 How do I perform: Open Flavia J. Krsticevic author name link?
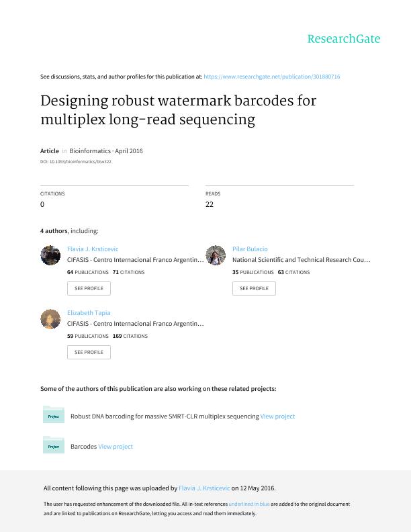[93, 249]
